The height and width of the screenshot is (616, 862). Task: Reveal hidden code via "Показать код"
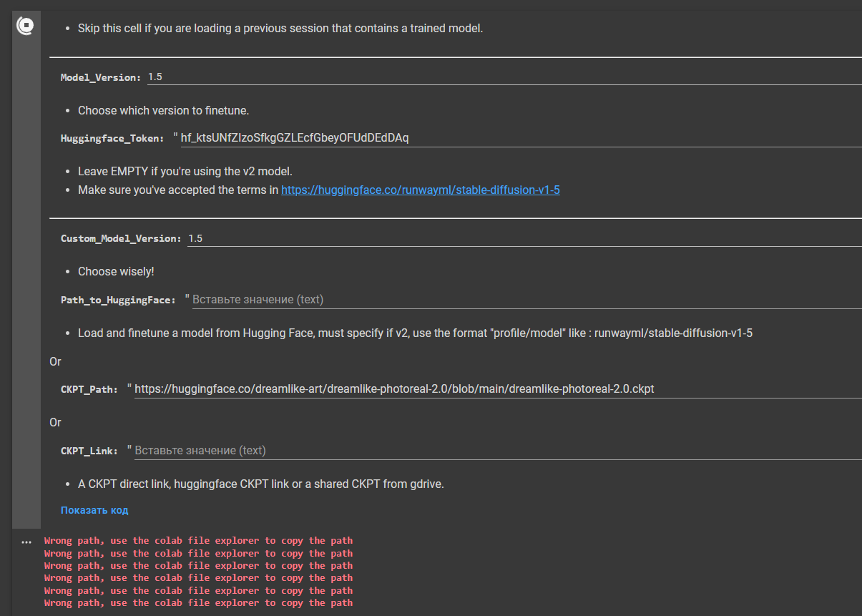94,509
